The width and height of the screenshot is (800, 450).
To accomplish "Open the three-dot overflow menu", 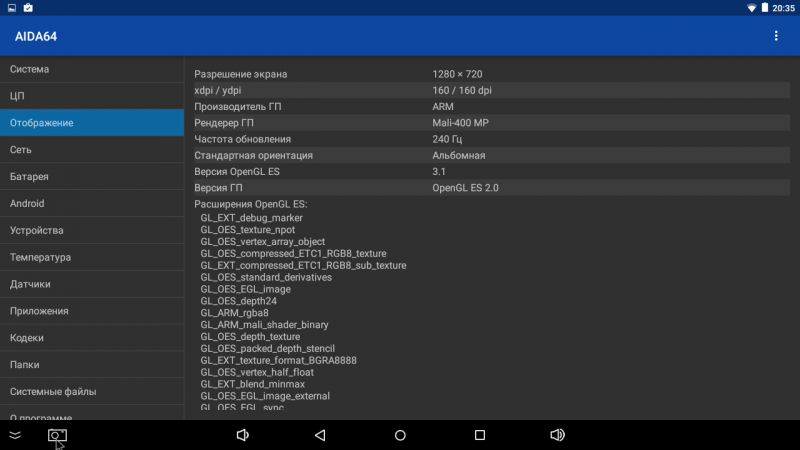I will [x=776, y=36].
